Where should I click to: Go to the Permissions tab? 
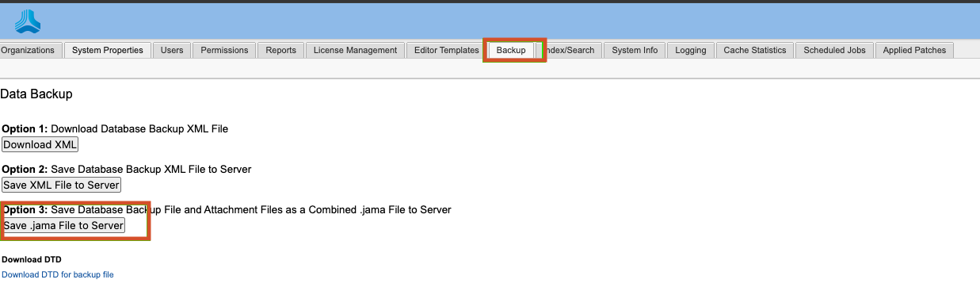click(x=224, y=50)
